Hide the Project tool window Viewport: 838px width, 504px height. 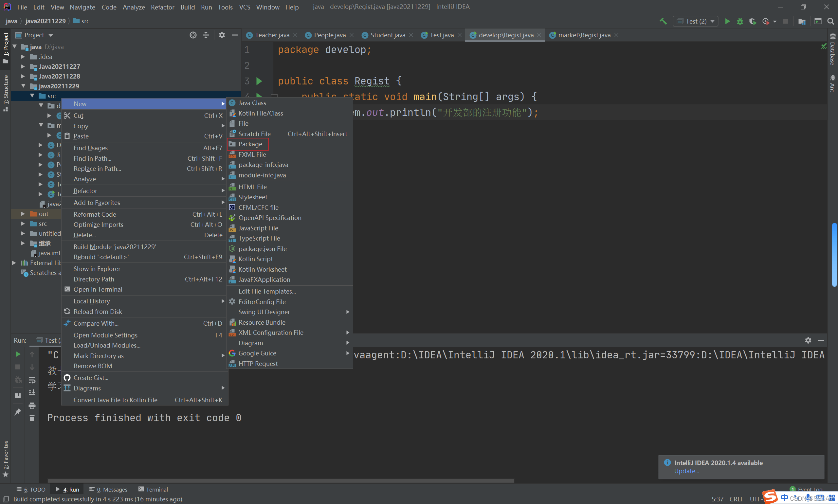click(234, 35)
